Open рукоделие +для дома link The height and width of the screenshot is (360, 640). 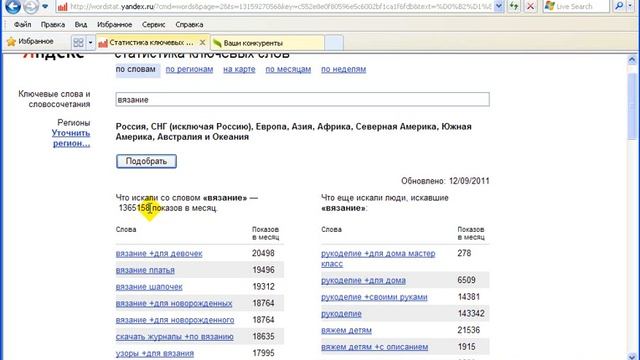[x=363, y=280]
